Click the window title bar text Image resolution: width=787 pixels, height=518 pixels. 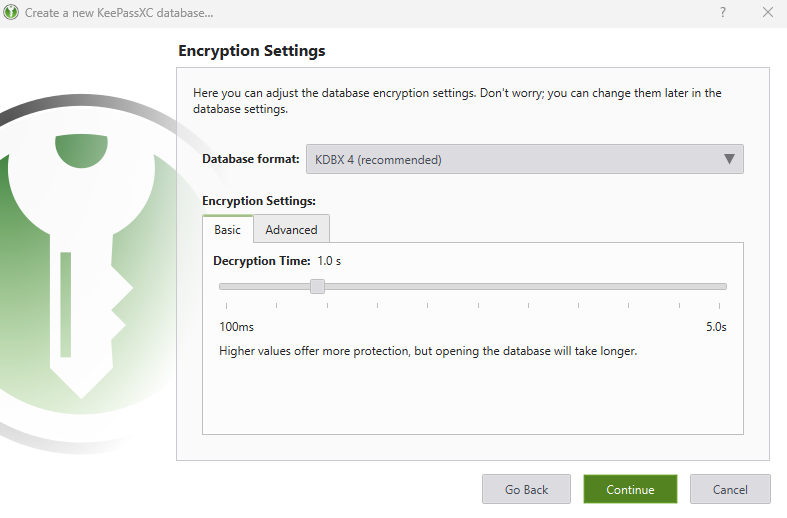119,13
